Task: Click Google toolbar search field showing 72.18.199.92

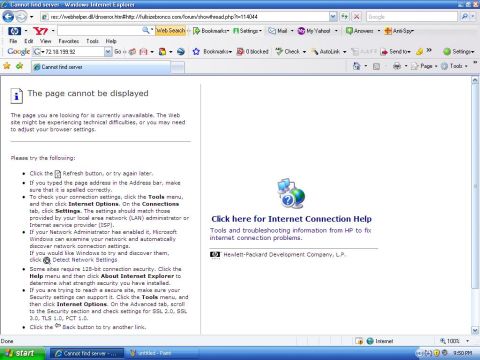Action: [69, 52]
